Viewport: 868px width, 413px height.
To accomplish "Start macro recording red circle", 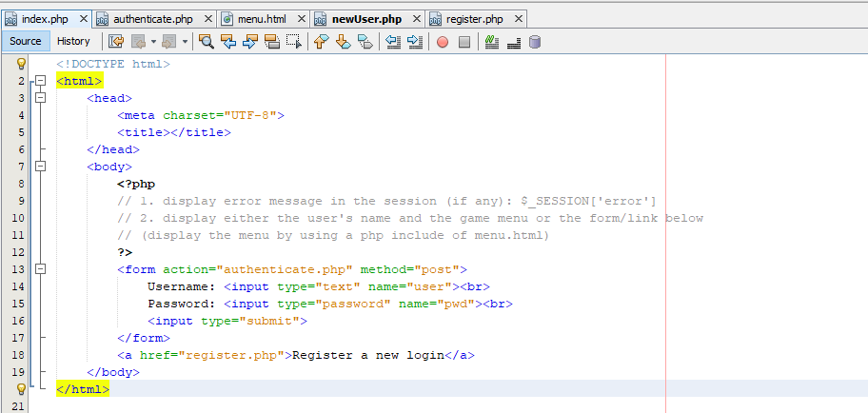I will tap(443, 42).
